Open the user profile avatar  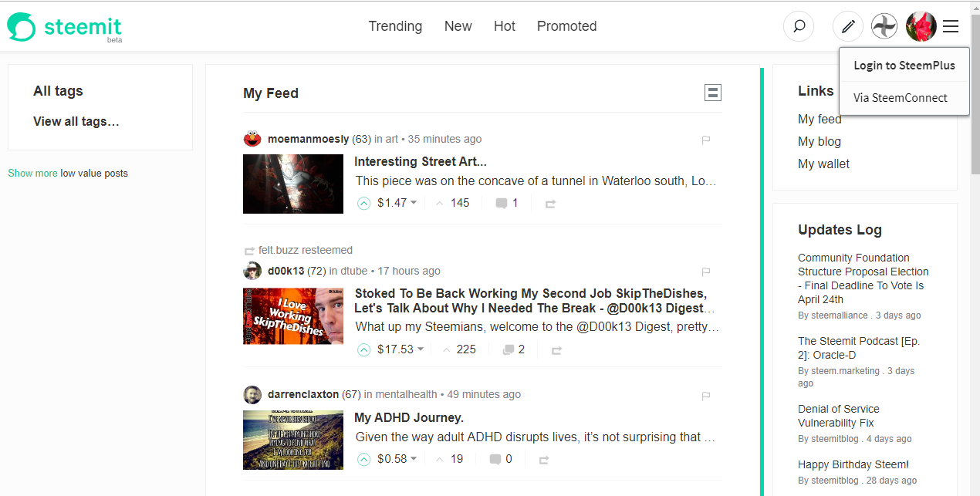pos(921,26)
